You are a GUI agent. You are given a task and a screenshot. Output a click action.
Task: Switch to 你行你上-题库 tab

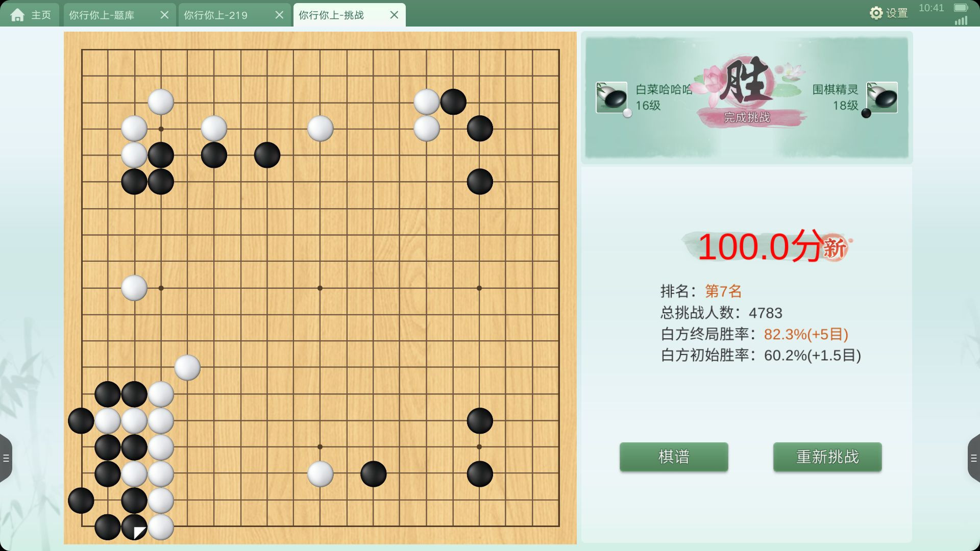[x=102, y=15]
